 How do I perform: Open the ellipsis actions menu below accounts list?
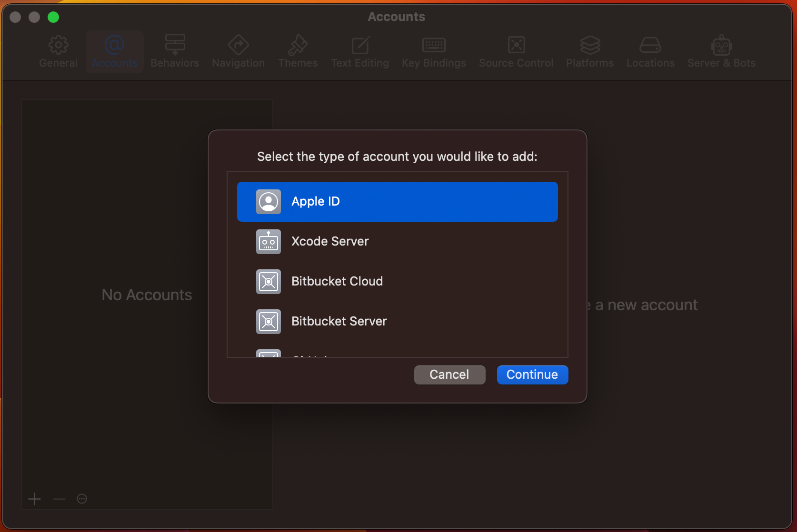click(x=82, y=499)
